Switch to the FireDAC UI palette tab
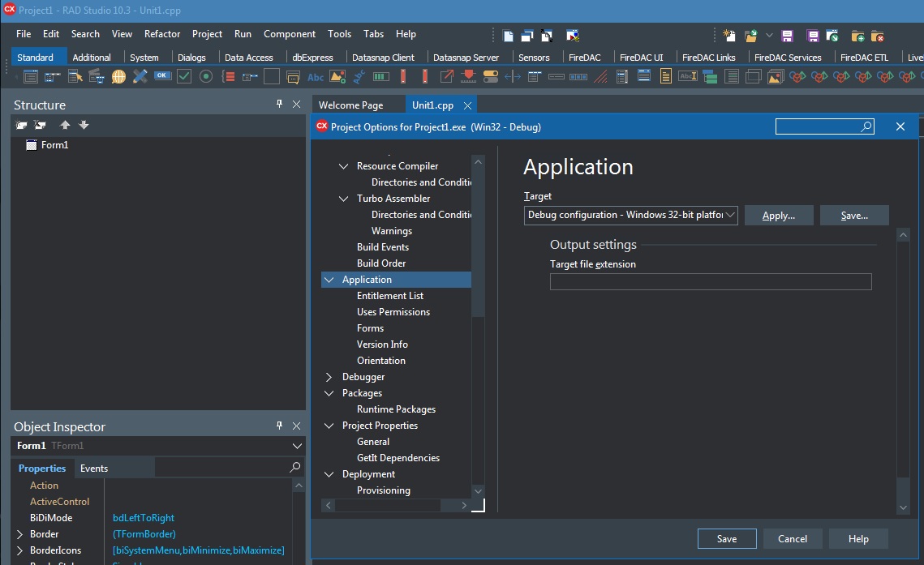Viewport: 924px width, 565px height. (641, 57)
